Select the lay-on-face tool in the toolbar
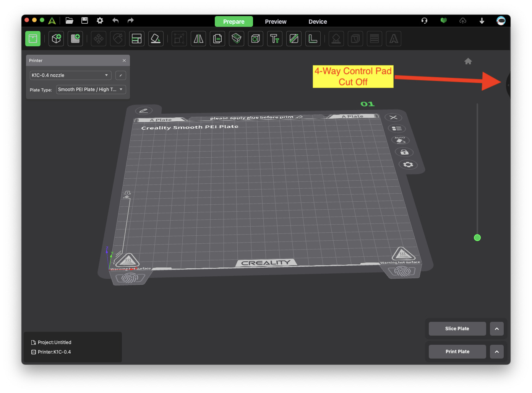This screenshot has height=393, width=532. pyautogui.click(x=156, y=39)
